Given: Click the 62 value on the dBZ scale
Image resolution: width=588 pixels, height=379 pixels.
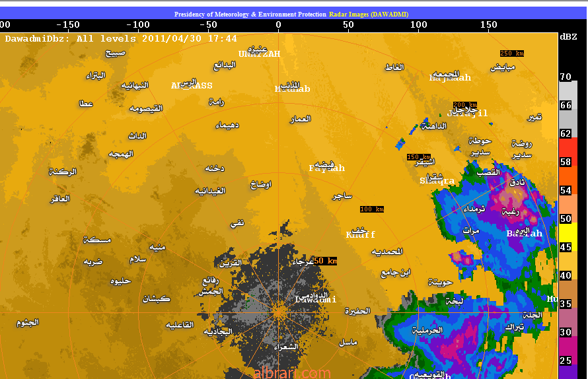Looking at the screenshot, I should click(x=566, y=133).
